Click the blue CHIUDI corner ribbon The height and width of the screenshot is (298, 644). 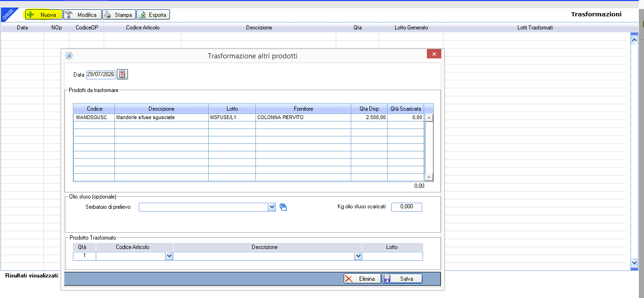[7, 14]
